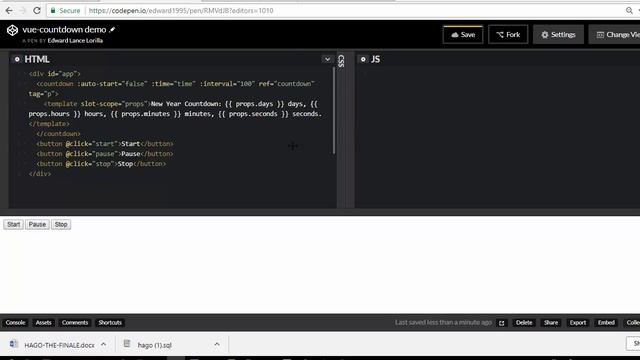Open the Comments panel

75,322
